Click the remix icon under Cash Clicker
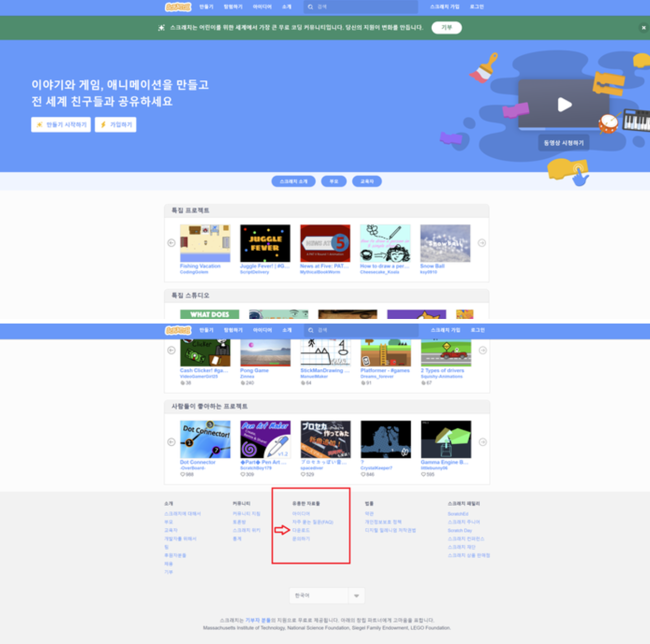The width and height of the screenshot is (650, 644). point(183,383)
